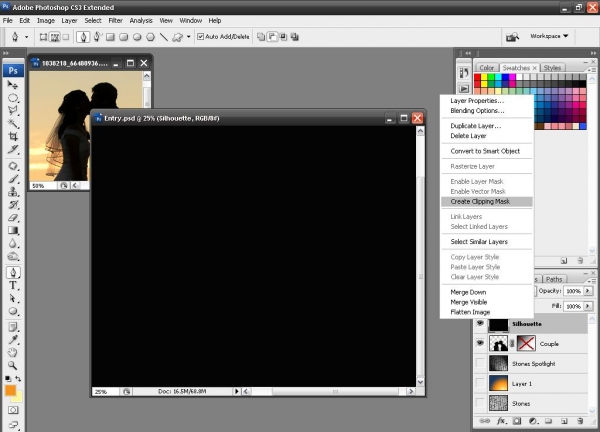Select the Notes tool

(x=13, y=327)
